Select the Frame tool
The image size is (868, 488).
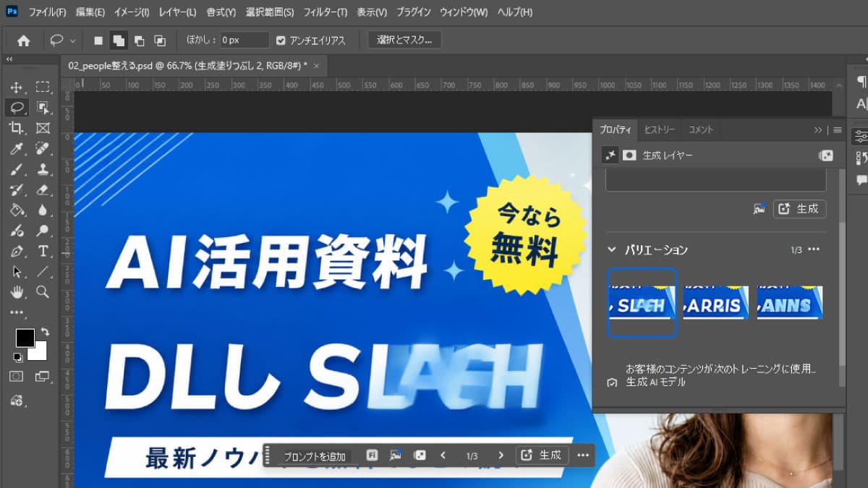pyautogui.click(x=43, y=128)
